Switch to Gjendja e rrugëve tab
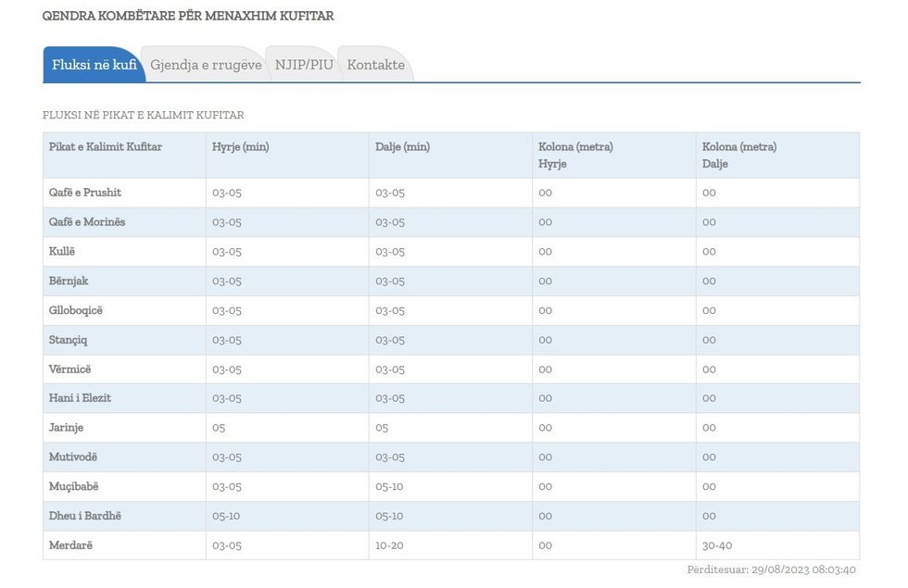 pos(206,65)
